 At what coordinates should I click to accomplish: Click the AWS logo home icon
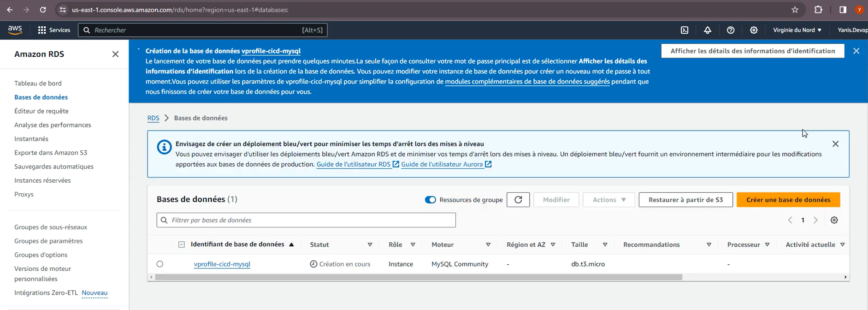click(x=15, y=30)
